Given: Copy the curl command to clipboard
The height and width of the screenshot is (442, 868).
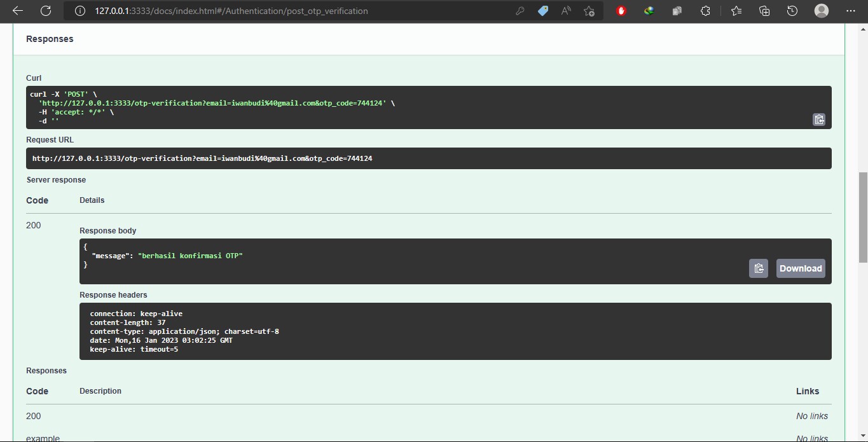Looking at the screenshot, I should pos(818,120).
